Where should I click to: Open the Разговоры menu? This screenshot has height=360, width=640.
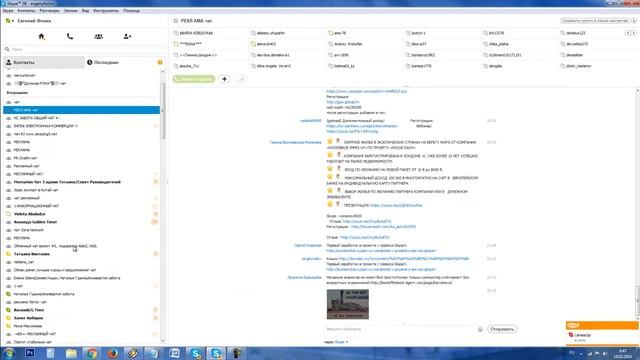tap(49, 11)
